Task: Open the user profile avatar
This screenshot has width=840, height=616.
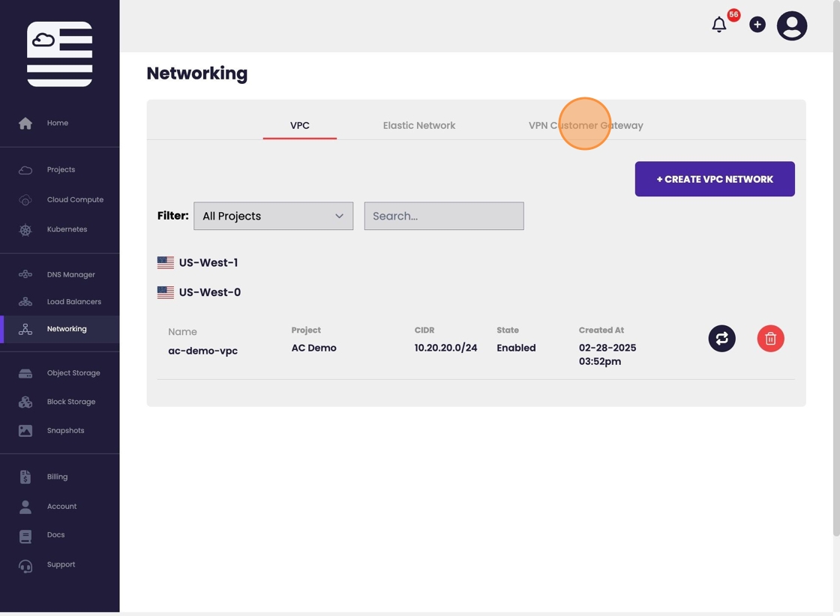Action: click(x=791, y=26)
